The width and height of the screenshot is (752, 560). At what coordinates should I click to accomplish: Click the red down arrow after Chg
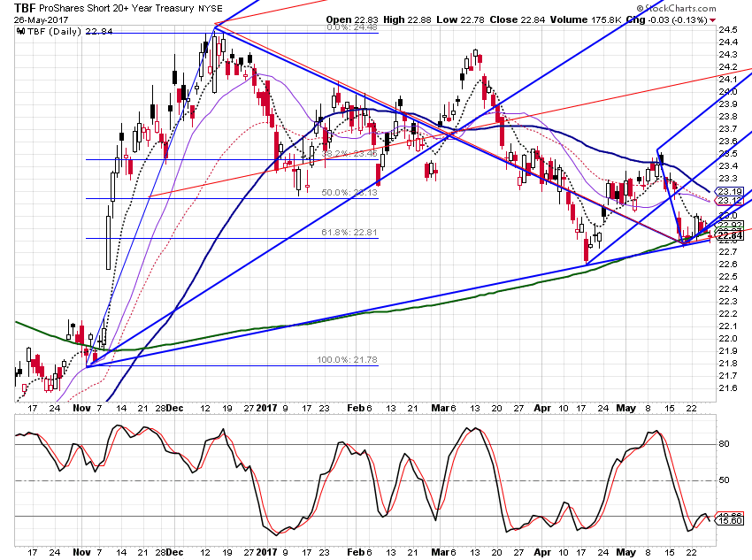pyautogui.click(x=713, y=20)
